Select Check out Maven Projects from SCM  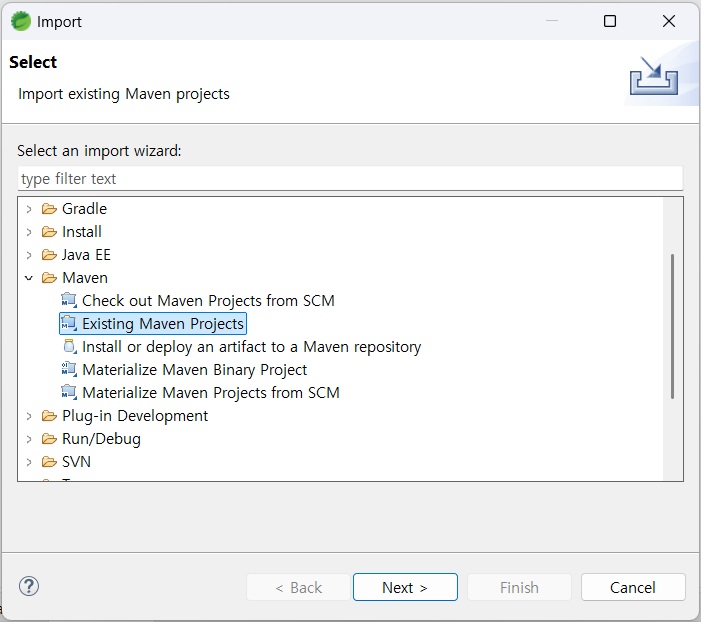tap(208, 300)
